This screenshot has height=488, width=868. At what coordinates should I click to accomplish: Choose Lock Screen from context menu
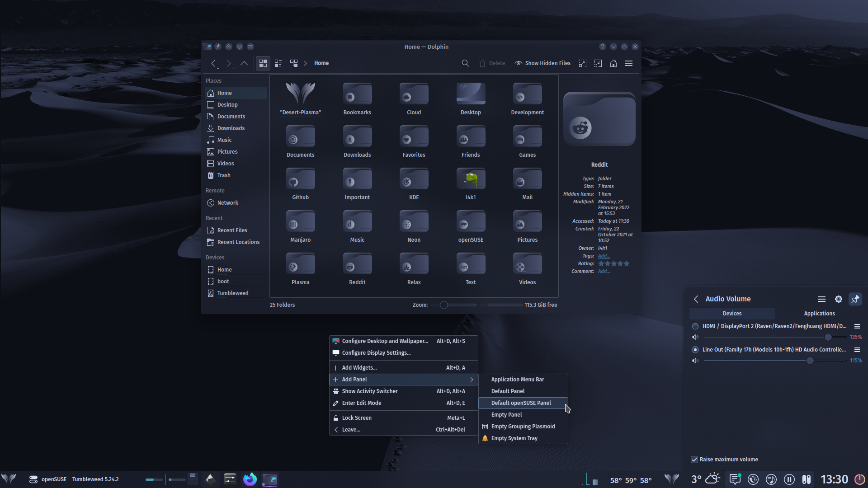point(403,418)
